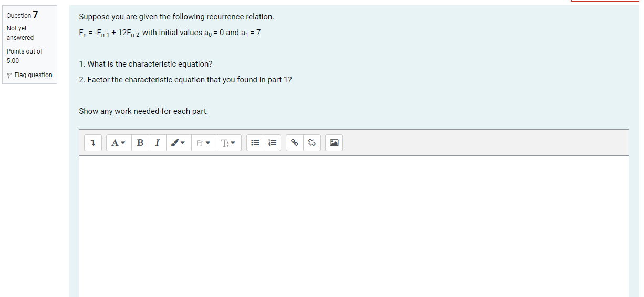
Task: Click the "Not yet answered" status
Action: pos(20,33)
